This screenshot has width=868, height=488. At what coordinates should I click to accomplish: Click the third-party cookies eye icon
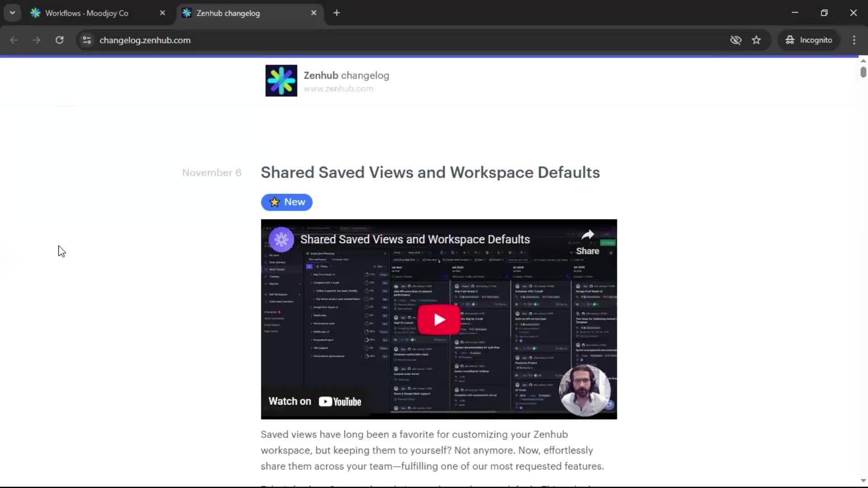point(736,40)
